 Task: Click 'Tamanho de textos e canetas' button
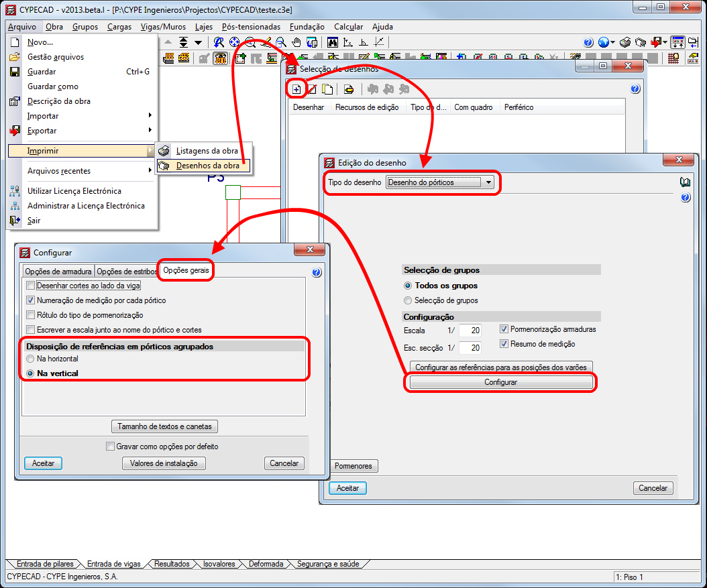click(164, 426)
